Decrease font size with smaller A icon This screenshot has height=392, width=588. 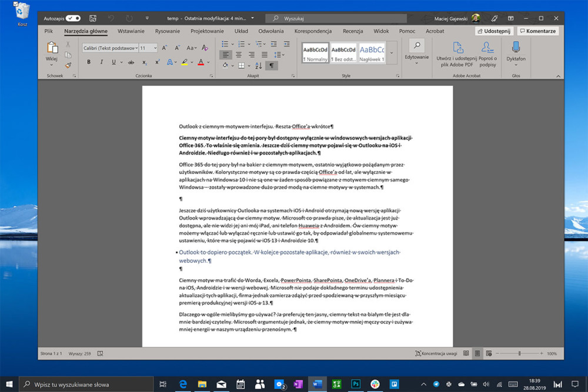tap(177, 48)
